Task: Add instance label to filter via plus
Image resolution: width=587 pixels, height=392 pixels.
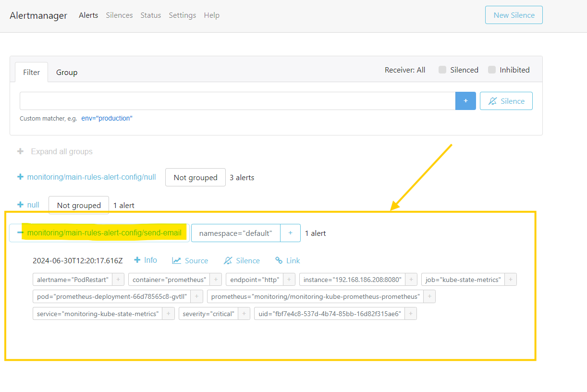Action: coord(411,280)
